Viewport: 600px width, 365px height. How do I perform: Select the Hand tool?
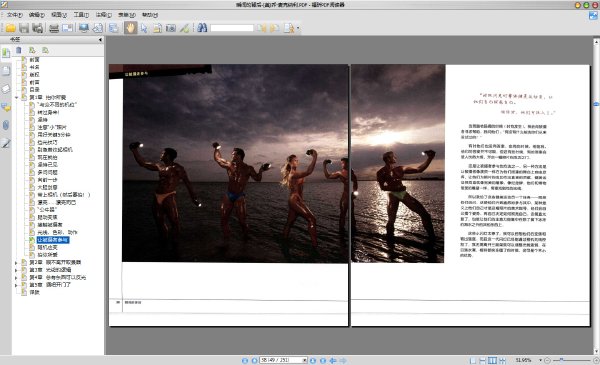click(x=130, y=28)
